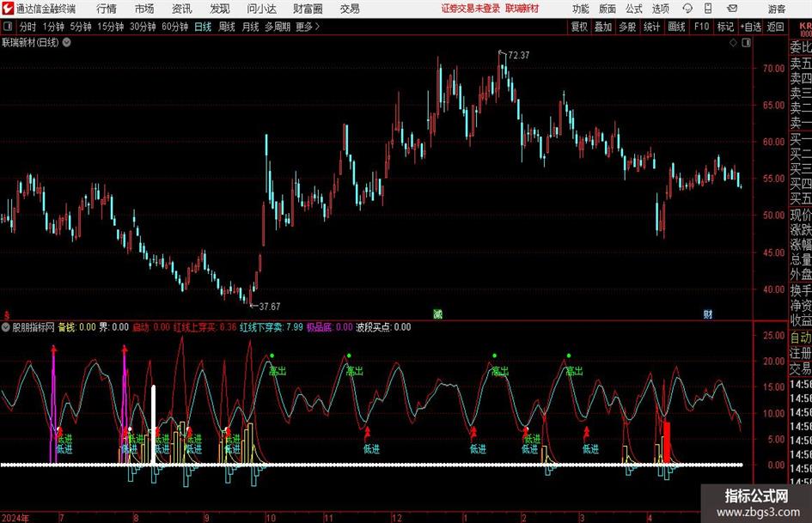Click the 标记 mark button
Image resolution: width=812 pixels, height=523 pixels.
click(x=725, y=27)
